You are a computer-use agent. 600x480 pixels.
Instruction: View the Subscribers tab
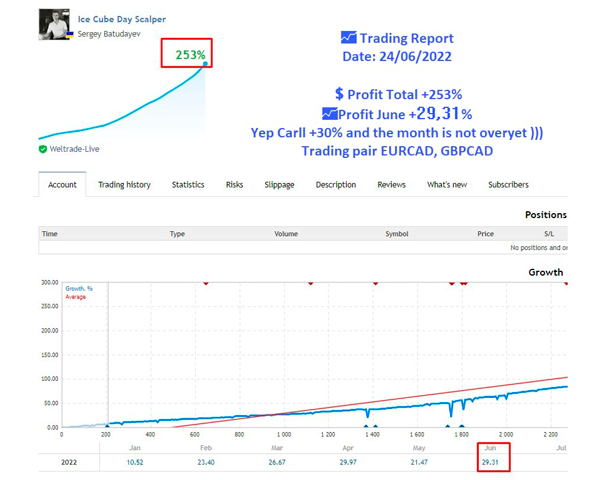[x=508, y=185]
